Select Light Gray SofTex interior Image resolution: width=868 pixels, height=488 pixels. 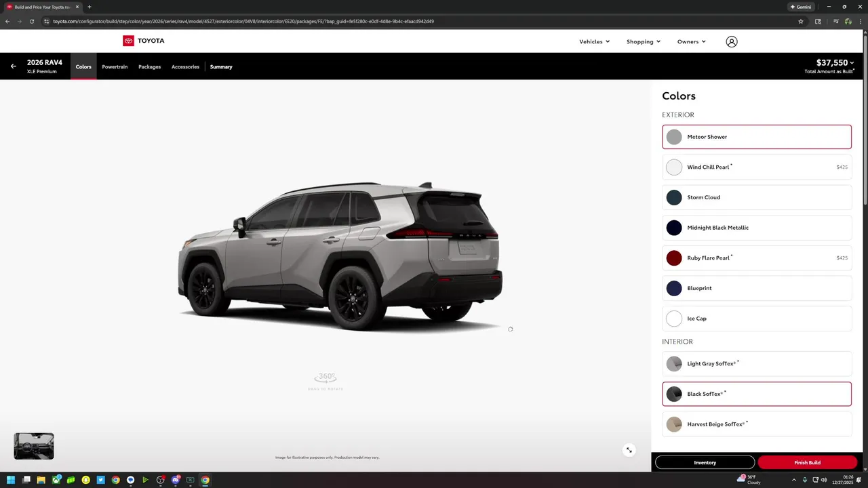click(x=757, y=364)
